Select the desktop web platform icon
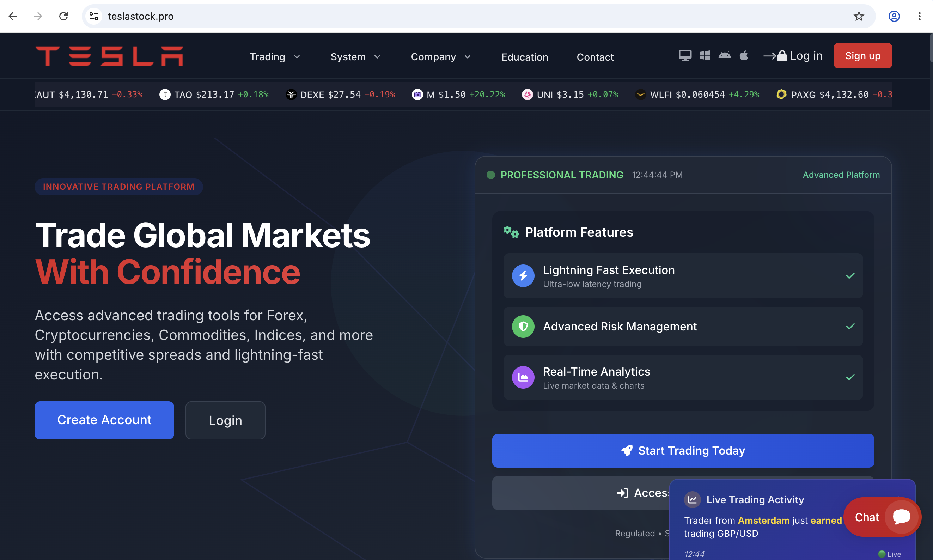Screen dimensions: 933x560 685,55
